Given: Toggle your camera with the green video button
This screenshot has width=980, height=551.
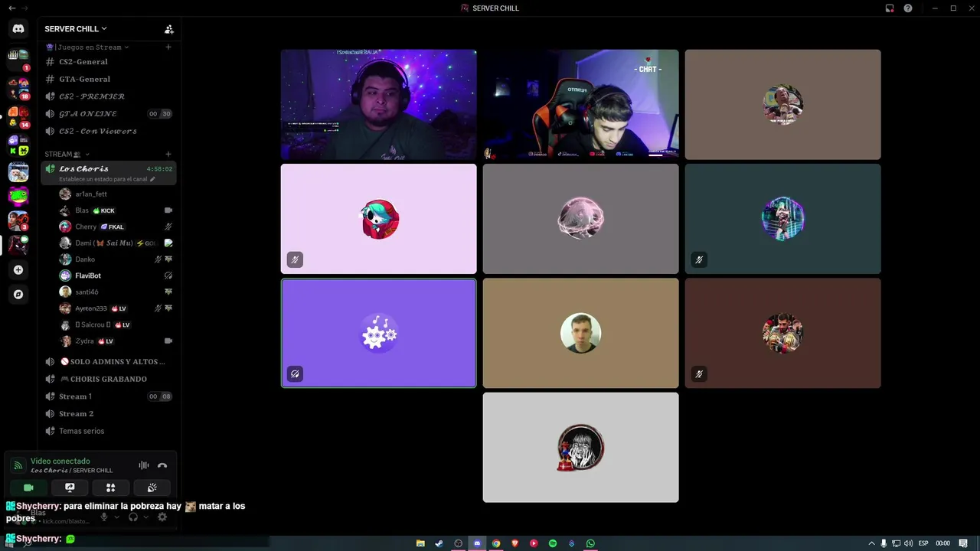Looking at the screenshot, I should click(x=28, y=487).
